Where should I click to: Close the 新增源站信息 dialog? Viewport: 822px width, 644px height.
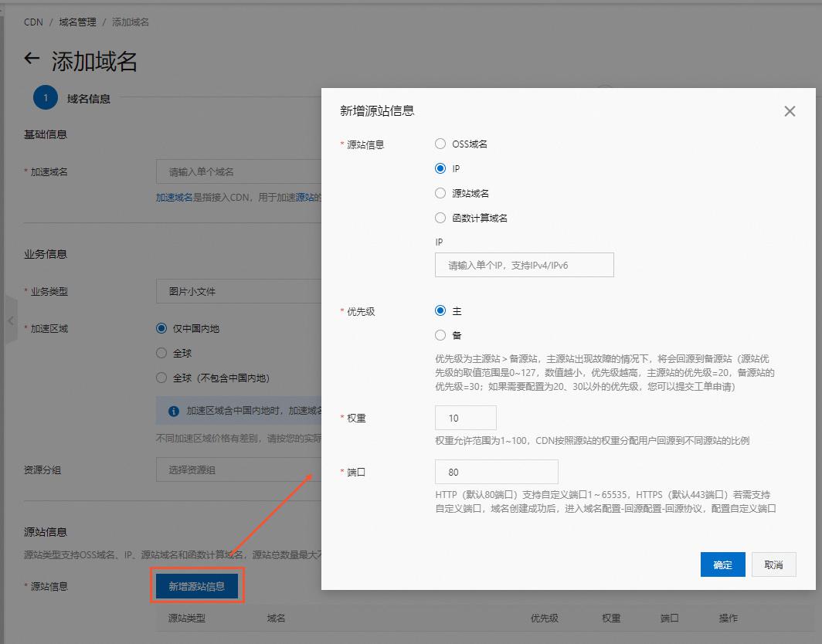coord(790,111)
